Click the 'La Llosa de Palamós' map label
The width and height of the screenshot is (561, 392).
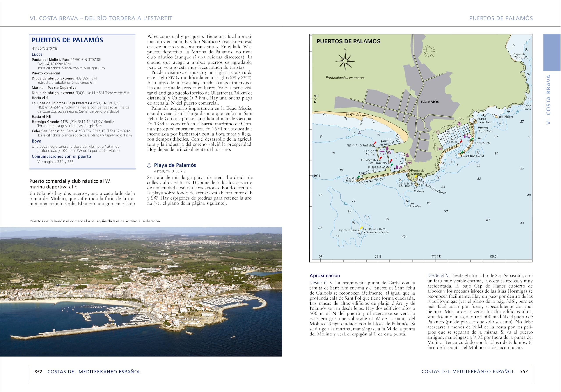[x=375, y=232]
